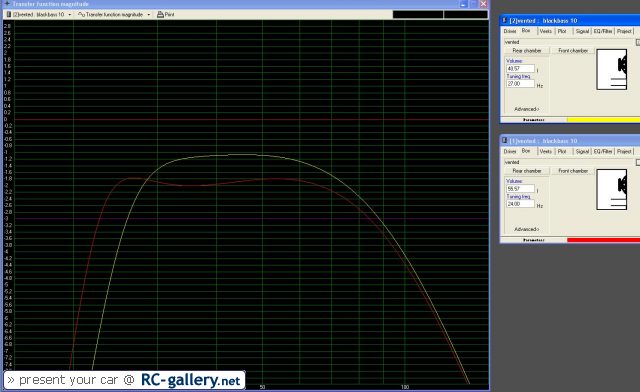Click the box diagram in the 55.57 l project
This screenshot has width=640, height=392.
click(611, 189)
